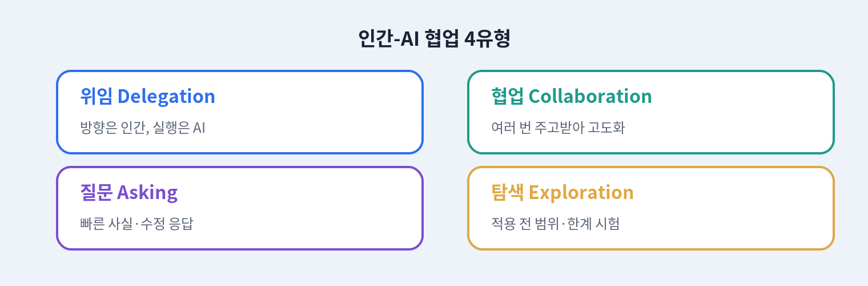Click the description '여러 번 주고받아 고도화'
This screenshot has width=868, height=286.
(x=558, y=128)
